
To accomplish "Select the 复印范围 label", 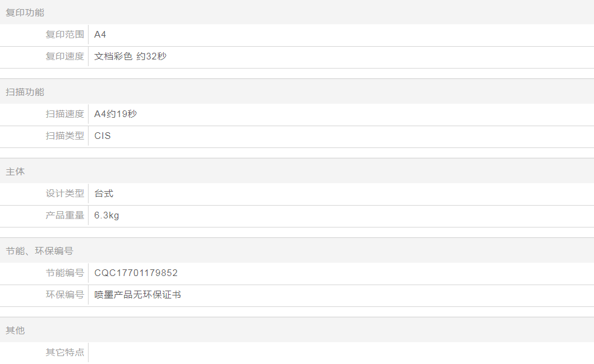I will 65,35.
